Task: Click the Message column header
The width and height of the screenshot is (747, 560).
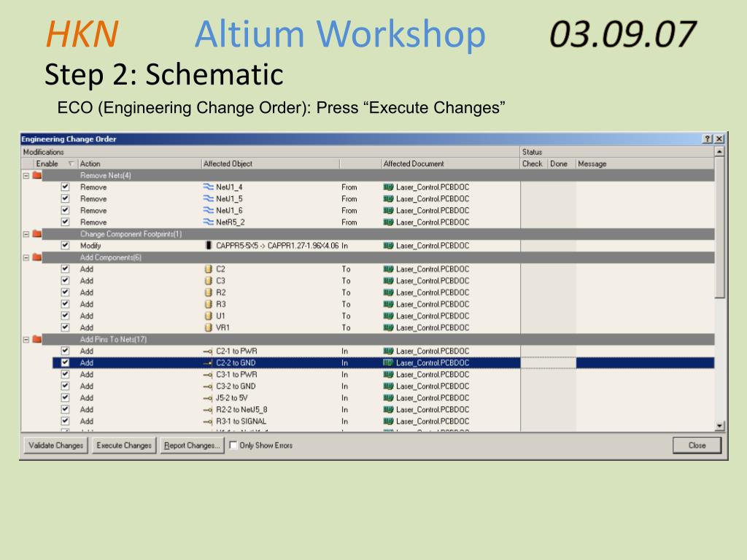Action: (645, 163)
